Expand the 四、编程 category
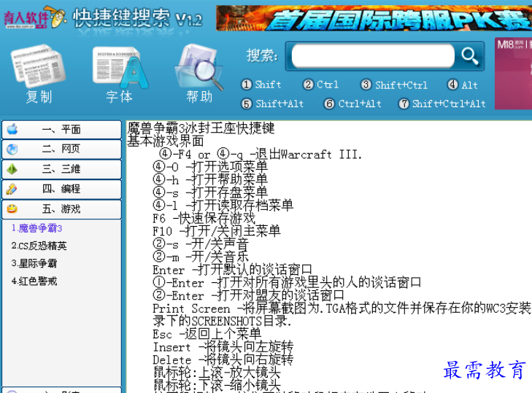Viewport: 532px width, 393px height. pyautogui.click(x=62, y=189)
